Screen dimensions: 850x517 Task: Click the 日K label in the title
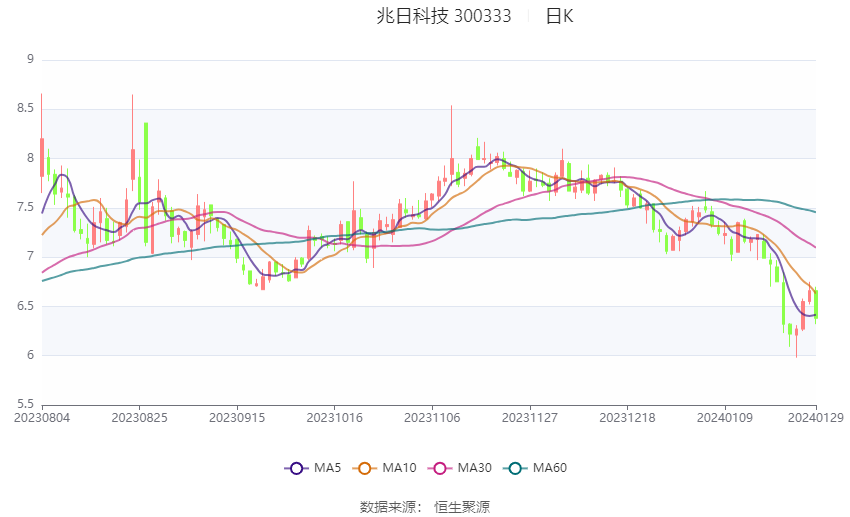click(x=559, y=16)
